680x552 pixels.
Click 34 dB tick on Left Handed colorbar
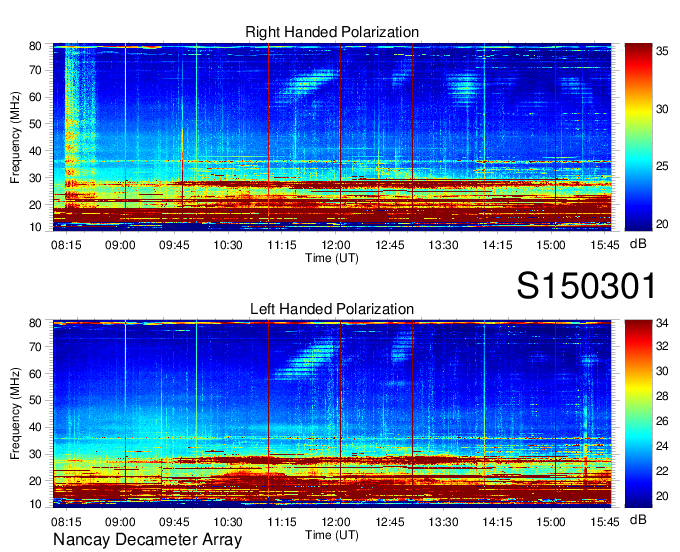(x=662, y=323)
